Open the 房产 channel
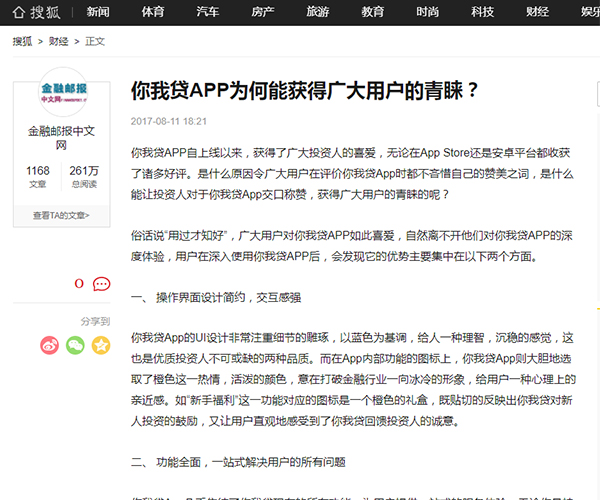This screenshot has width=600, height=500. [262, 12]
